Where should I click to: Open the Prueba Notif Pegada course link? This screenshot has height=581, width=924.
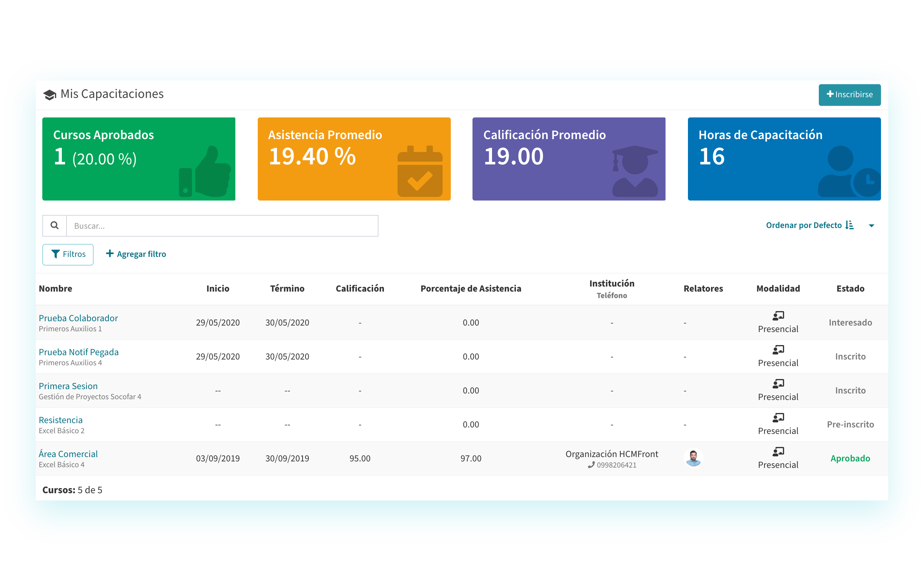point(79,352)
